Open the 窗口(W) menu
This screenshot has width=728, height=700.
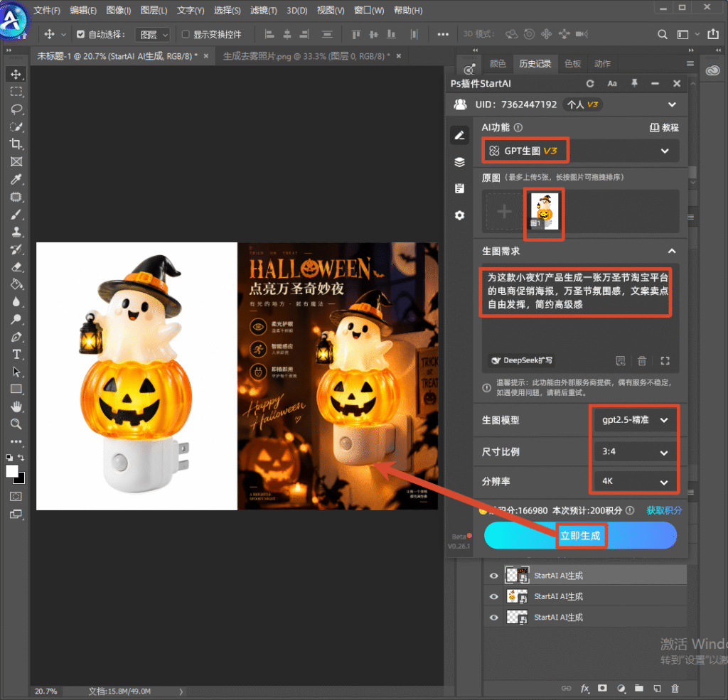369,10
